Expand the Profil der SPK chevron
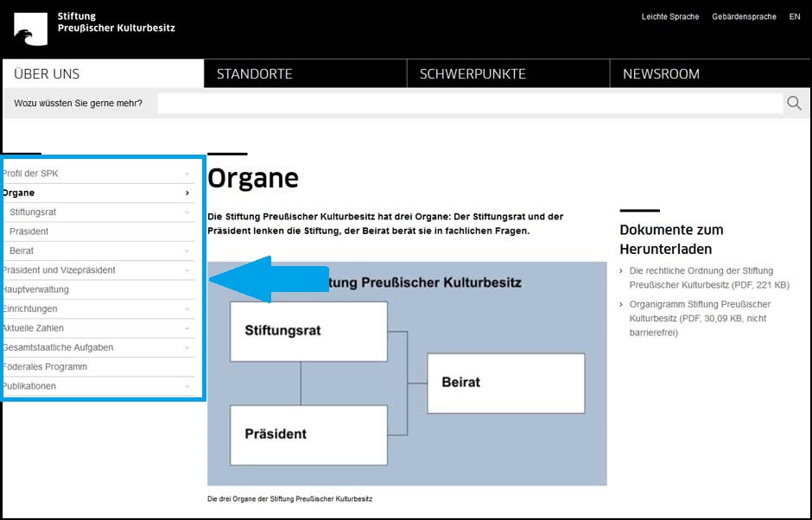This screenshot has height=520, width=812. click(187, 174)
